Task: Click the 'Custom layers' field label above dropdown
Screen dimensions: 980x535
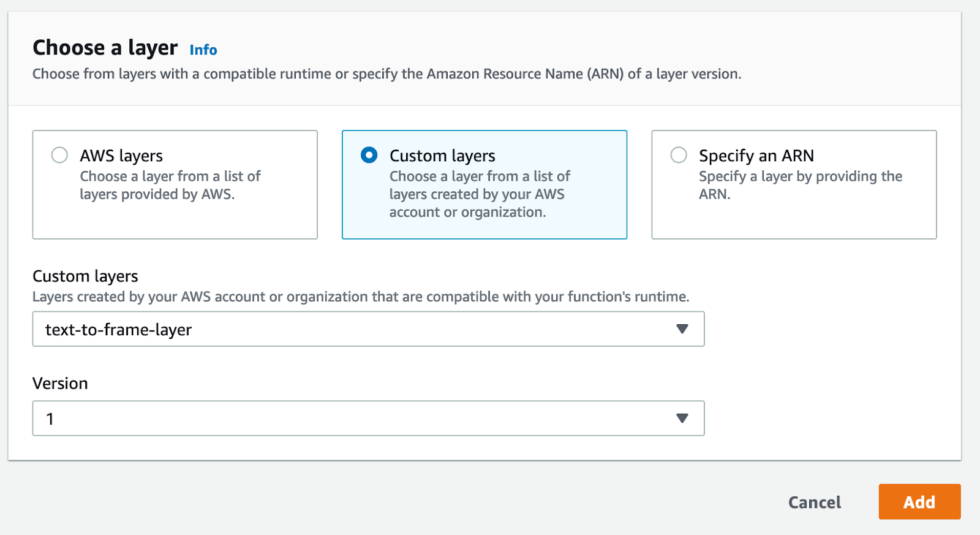Action: click(85, 276)
